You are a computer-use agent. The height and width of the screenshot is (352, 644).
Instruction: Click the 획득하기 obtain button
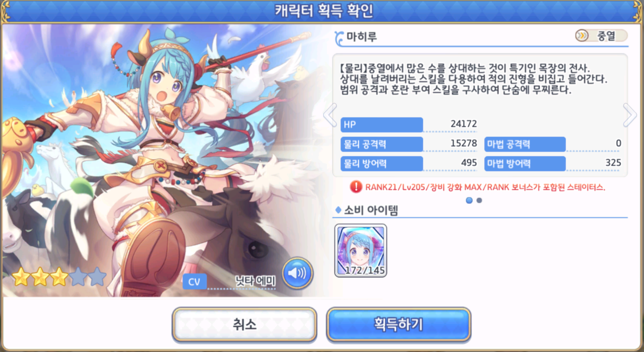[399, 325]
